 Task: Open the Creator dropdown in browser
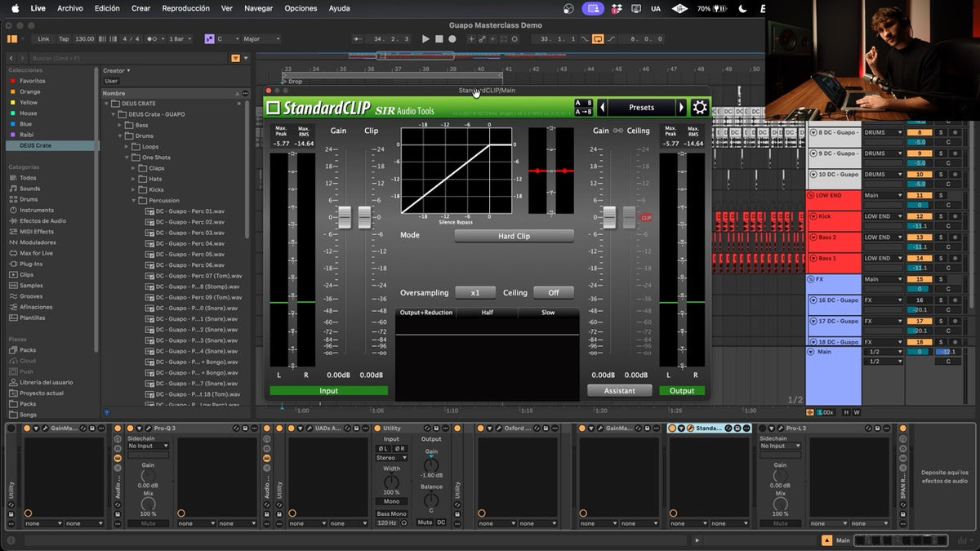click(115, 71)
